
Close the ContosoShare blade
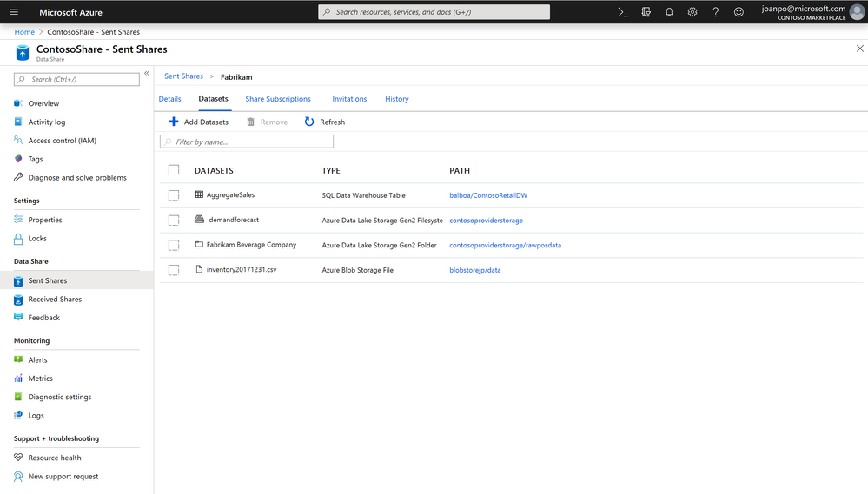pyautogui.click(x=859, y=49)
